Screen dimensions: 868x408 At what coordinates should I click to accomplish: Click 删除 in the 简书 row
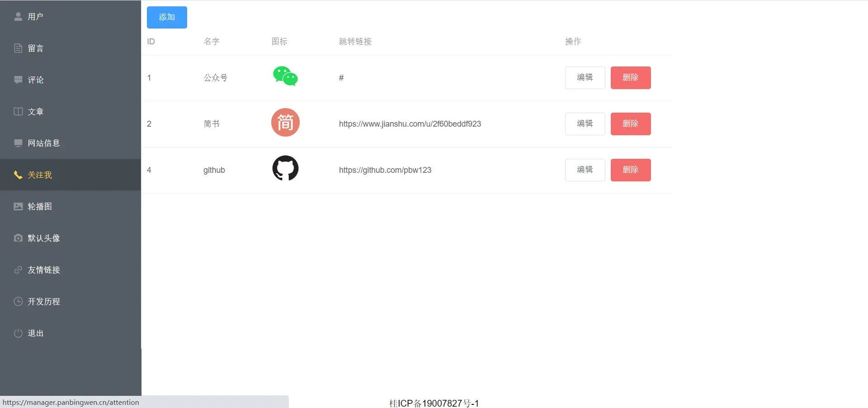[631, 124]
